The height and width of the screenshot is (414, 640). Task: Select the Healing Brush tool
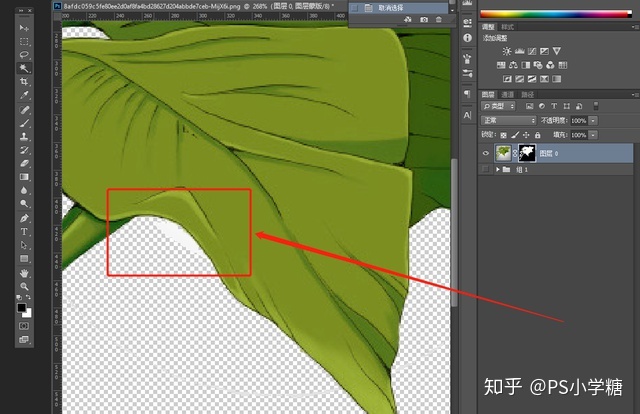click(24, 109)
